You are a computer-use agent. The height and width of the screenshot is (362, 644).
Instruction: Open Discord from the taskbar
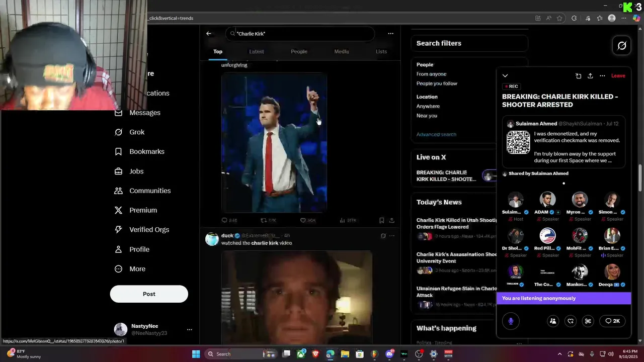point(389,354)
